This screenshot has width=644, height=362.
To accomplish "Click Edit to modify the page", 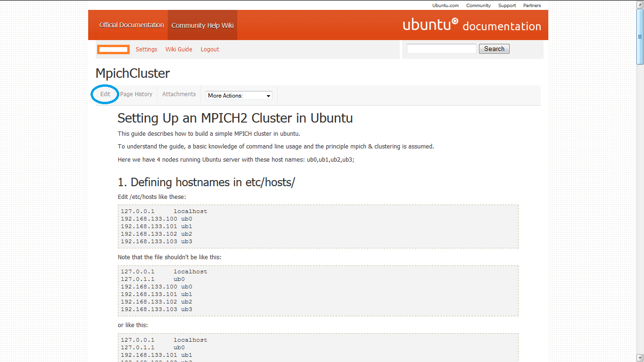I will pos(105,94).
